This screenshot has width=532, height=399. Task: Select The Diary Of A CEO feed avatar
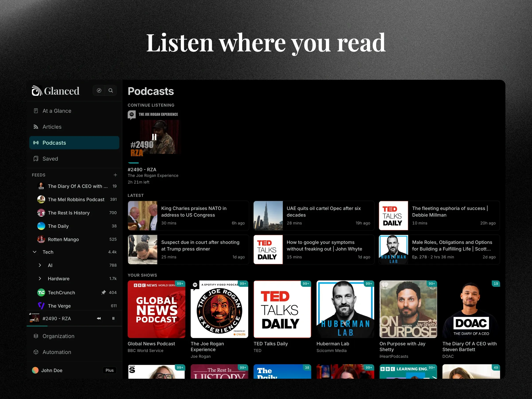tap(41, 186)
